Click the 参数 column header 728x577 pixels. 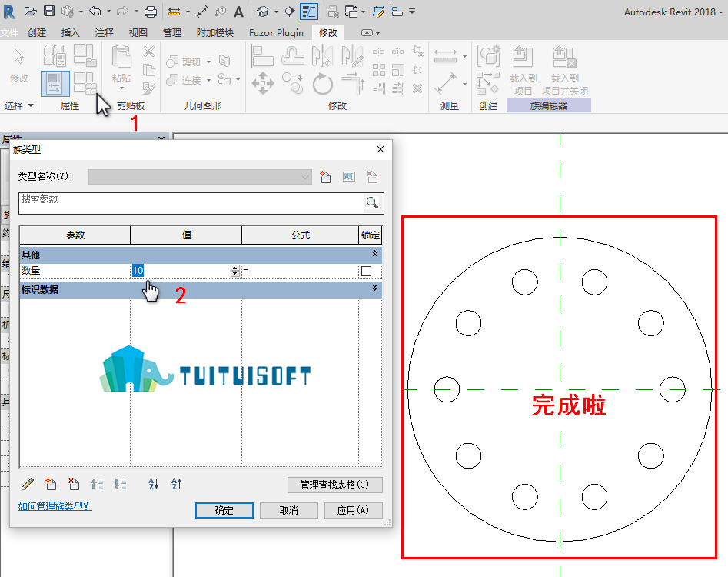coord(75,235)
